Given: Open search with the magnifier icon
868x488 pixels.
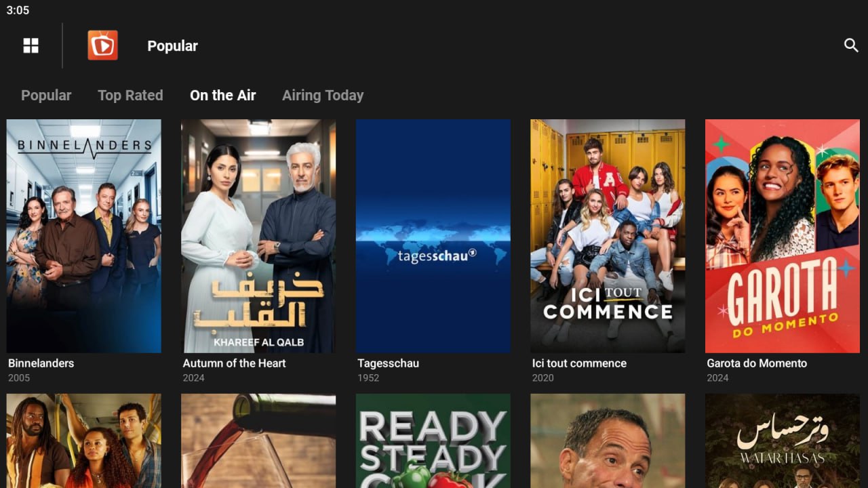Looking at the screenshot, I should (851, 45).
